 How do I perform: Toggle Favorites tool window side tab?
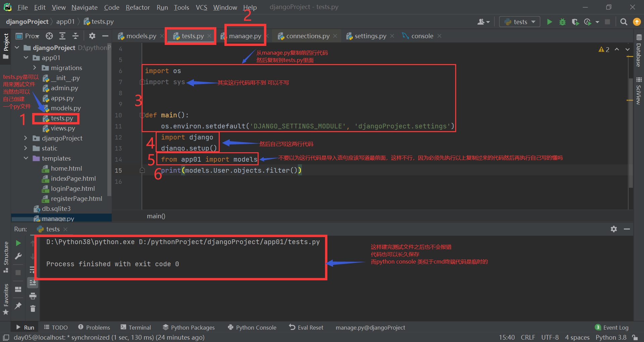click(x=6, y=299)
